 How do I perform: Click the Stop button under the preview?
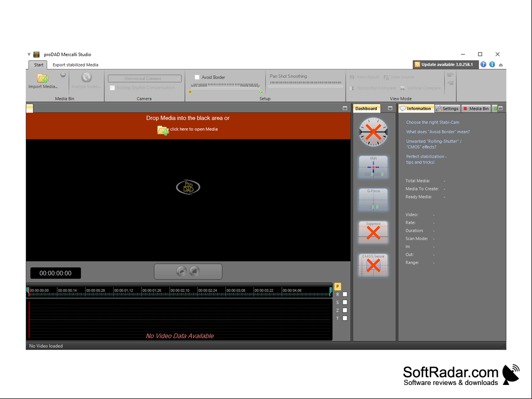pyautogui.click(x=195, y=271)
